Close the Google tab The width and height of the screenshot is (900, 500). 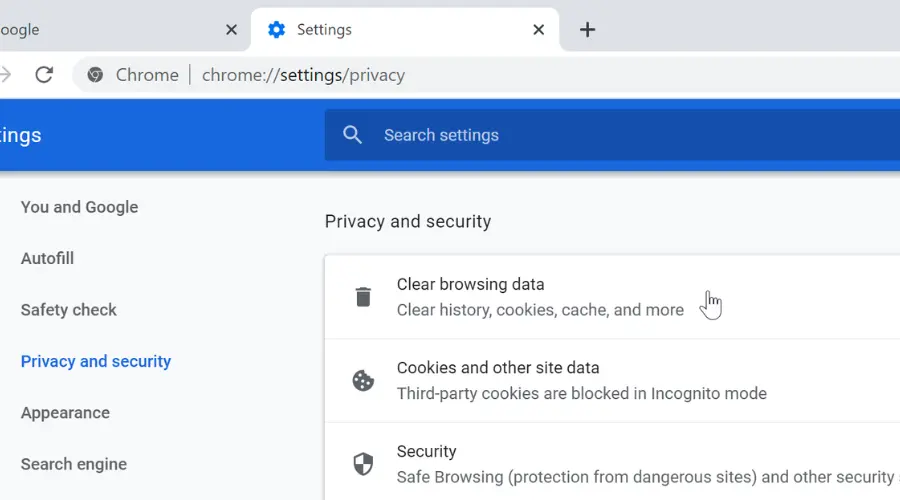click(231, 29)
